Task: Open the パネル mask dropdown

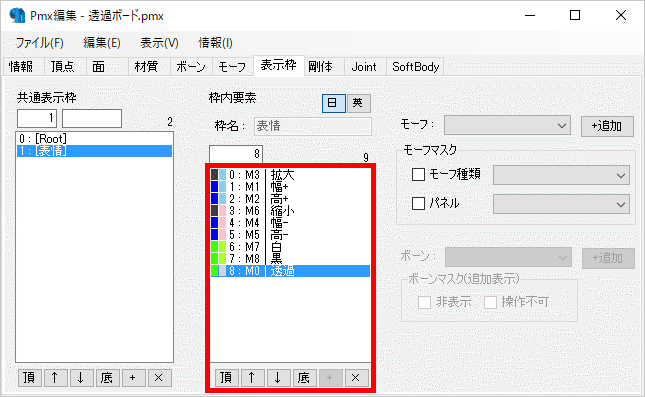Action: point(561,204)
